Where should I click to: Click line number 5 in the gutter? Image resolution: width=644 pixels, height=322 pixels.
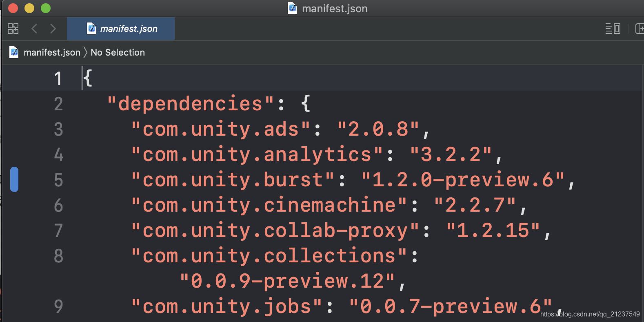click(58, 180)
